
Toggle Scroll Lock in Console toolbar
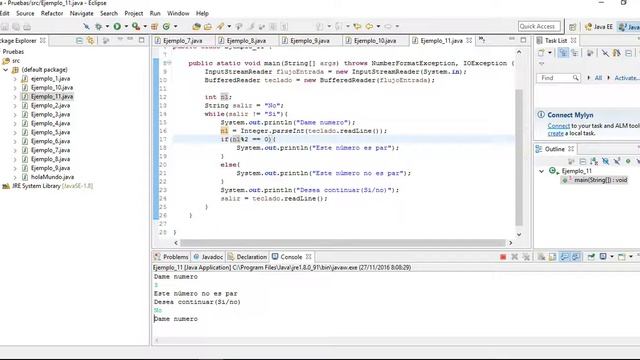[552, 257]
